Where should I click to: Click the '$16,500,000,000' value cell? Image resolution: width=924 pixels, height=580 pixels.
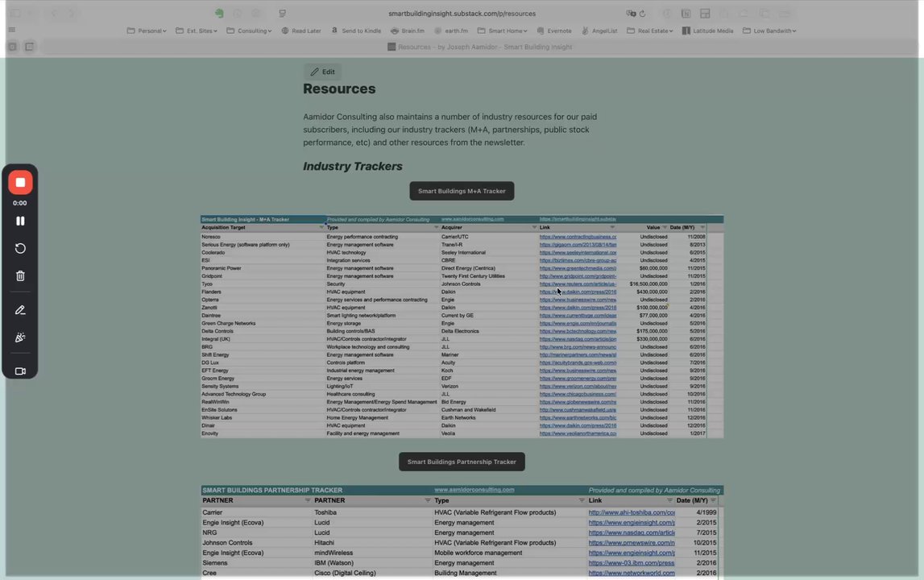648,284
